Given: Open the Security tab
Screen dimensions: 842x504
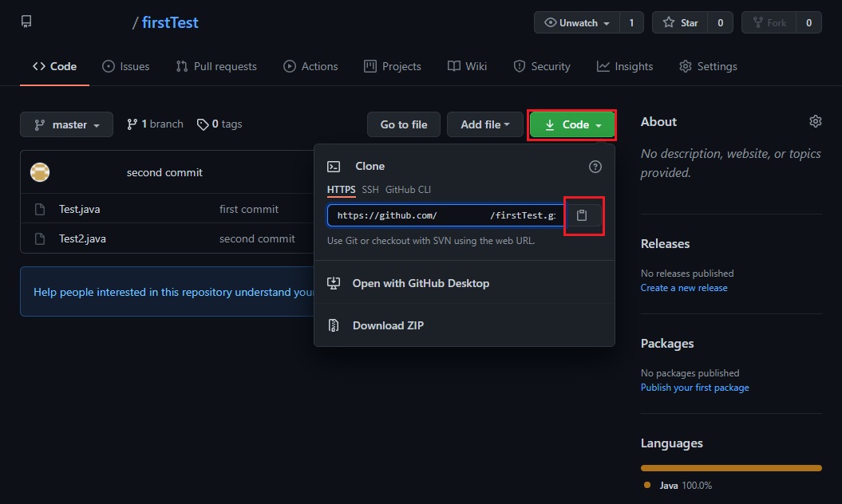Looking at the screenshot, I should coord(541,66).
